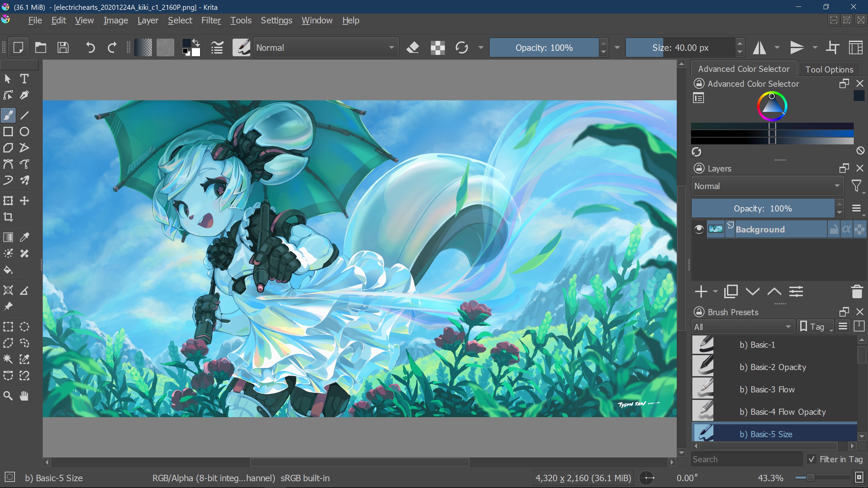This screenshot has width=868, height=488.
Task: Hide the Background layer
Action: pos(699,229)
